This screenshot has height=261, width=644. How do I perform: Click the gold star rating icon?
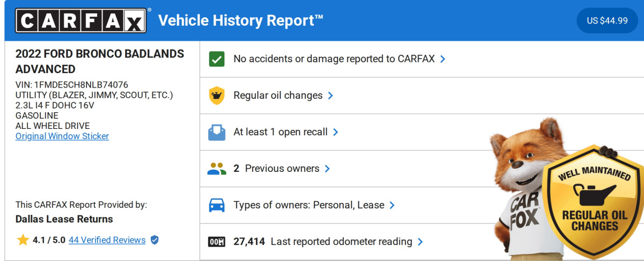pos(23,240)
